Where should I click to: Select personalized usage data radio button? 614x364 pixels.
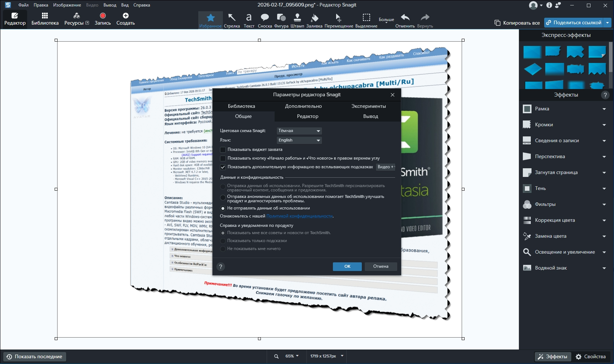[223, 187]
